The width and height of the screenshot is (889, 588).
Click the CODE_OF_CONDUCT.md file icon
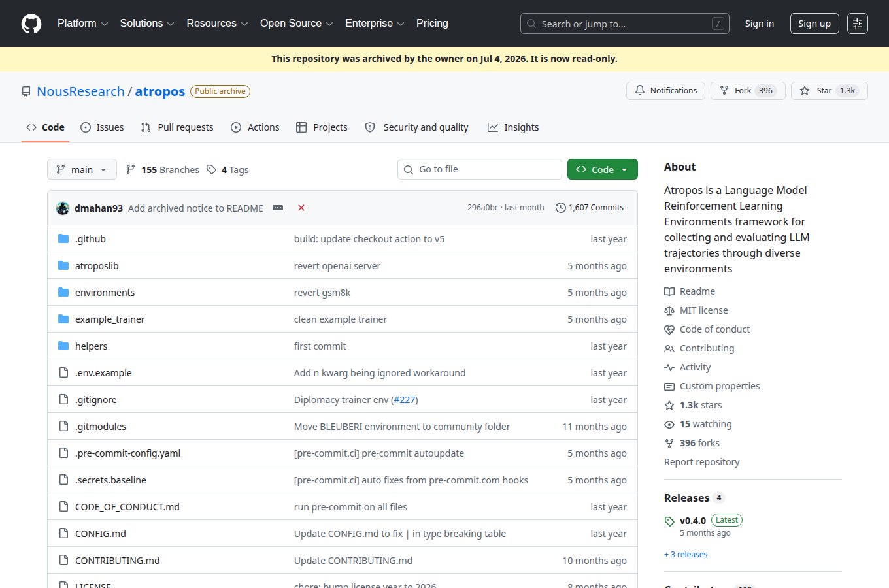click(63, 507)
